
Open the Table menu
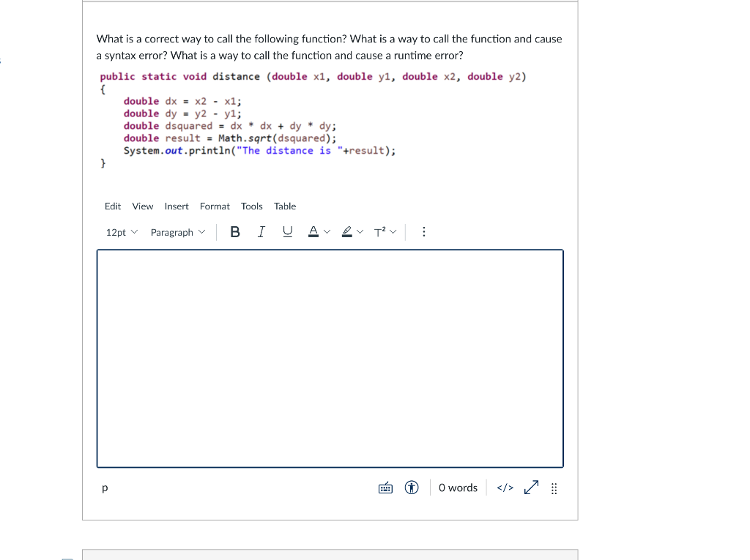click(x=285, y=206)
